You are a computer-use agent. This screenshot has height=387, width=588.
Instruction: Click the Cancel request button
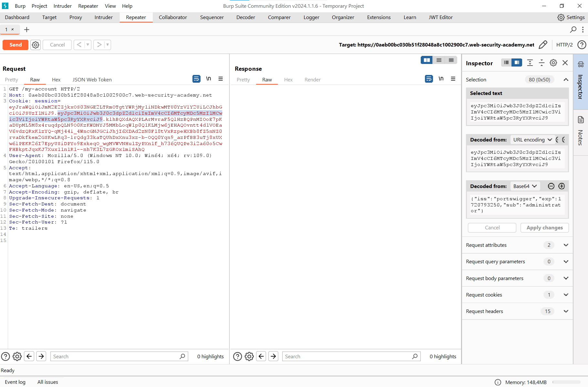pyautogui.click(x=57, y=45)
